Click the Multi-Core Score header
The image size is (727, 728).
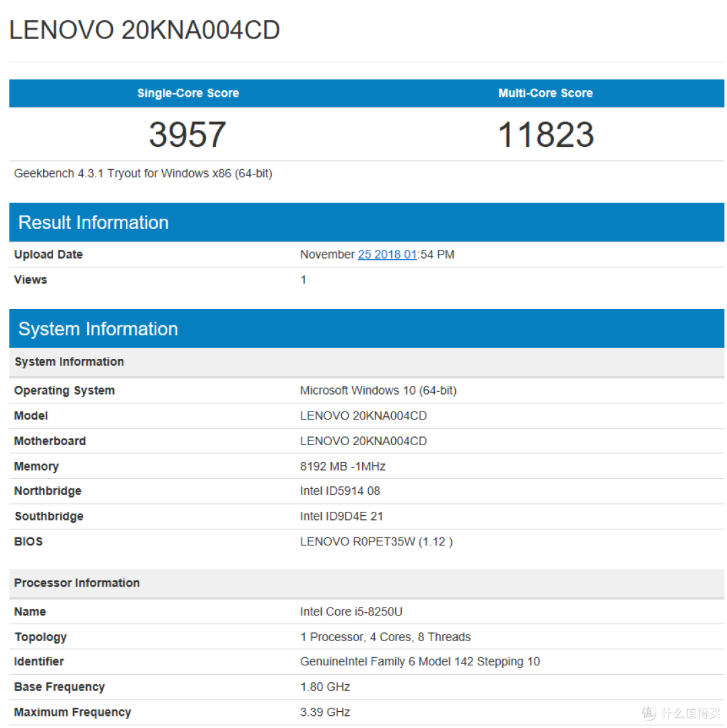click(545, 93)
